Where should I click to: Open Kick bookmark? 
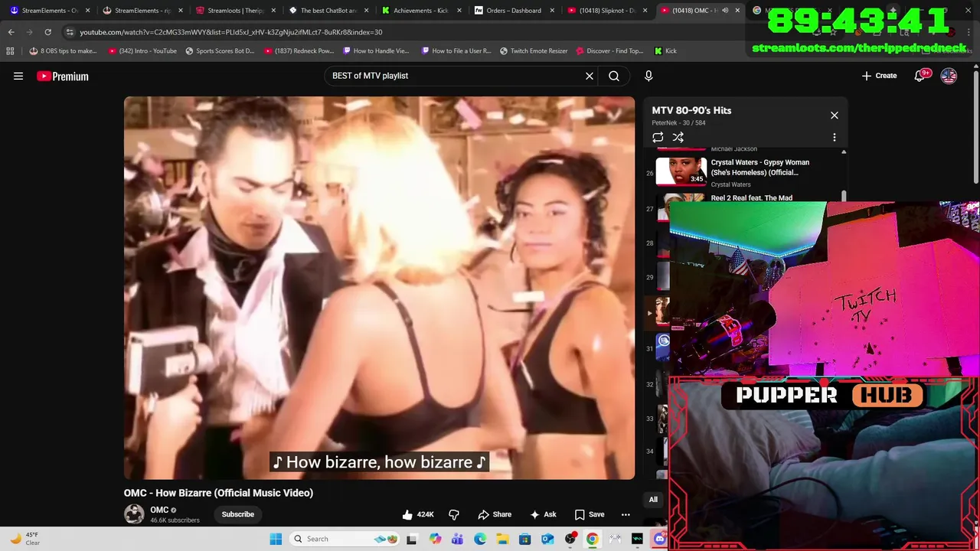tap(665, 51)
